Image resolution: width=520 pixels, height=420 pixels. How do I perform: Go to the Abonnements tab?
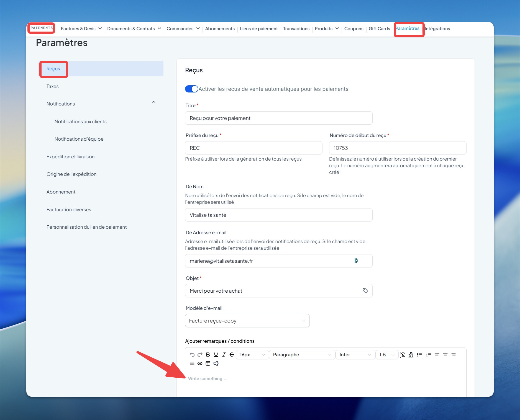pyautogui.click(x=220, y=29)
